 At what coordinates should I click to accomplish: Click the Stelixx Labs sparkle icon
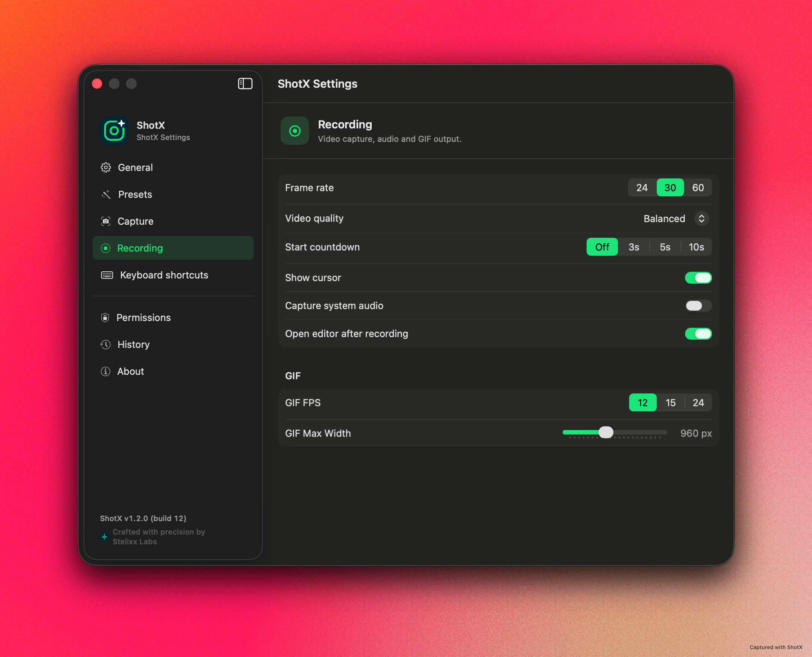104,536
